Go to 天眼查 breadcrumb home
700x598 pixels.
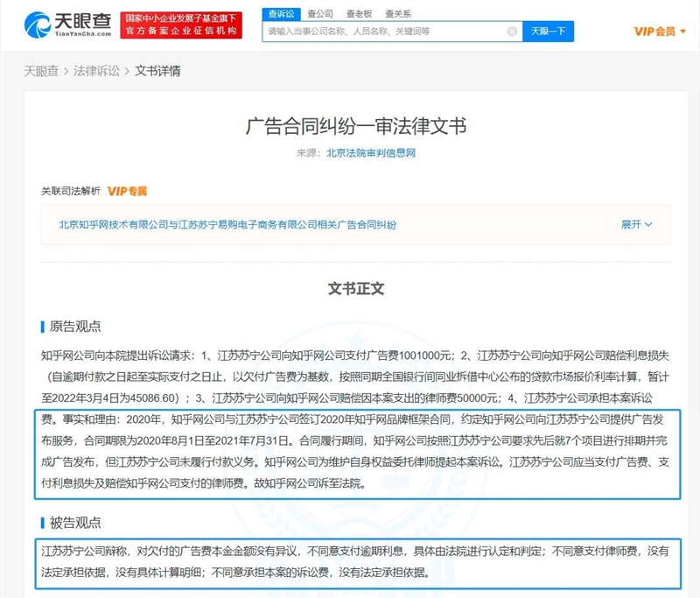click(41, 71)
